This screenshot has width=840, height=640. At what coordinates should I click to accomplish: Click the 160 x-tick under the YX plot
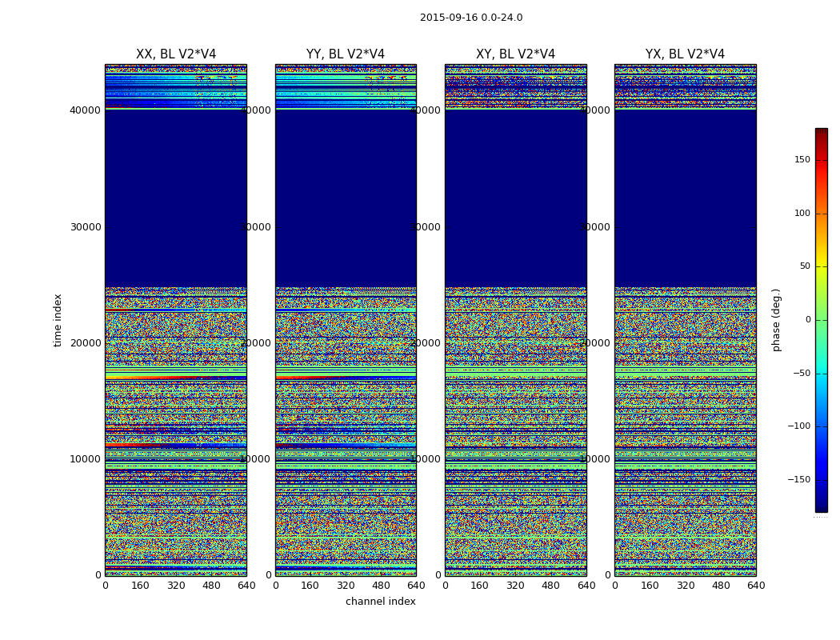tap(650, 586)
